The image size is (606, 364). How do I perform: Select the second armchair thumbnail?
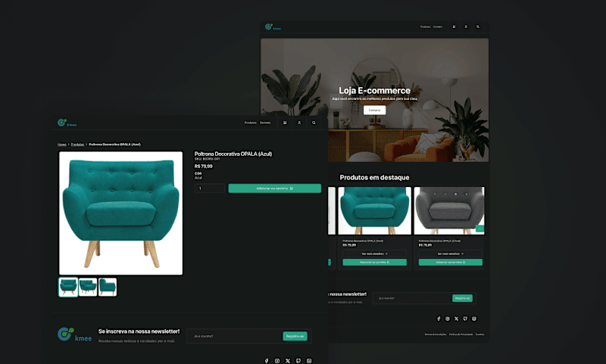click(88, 287)
